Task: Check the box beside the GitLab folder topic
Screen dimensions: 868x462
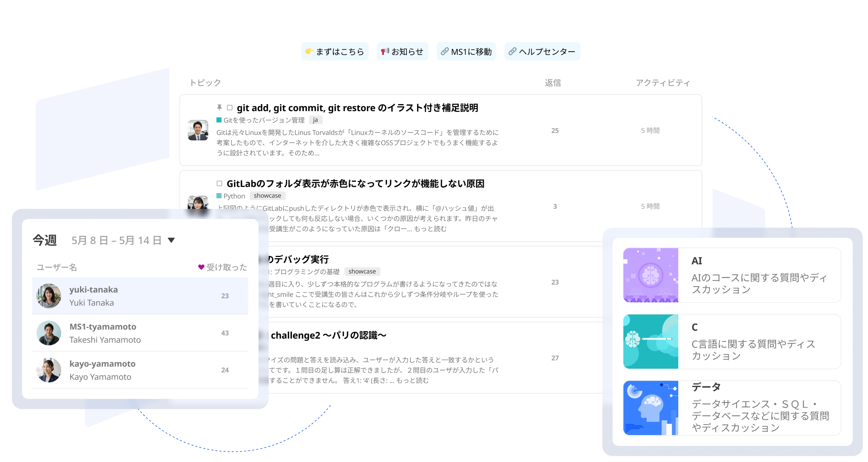Action: click(219, 183)
